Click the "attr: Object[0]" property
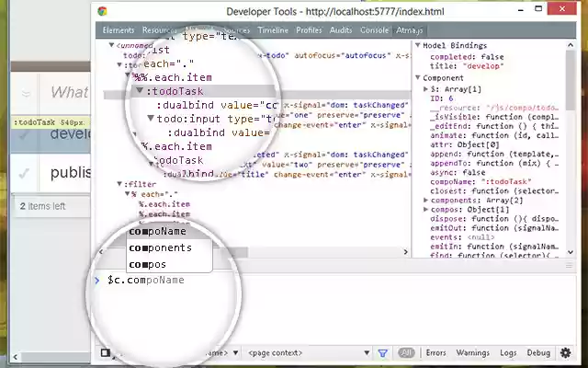The image size is (588, 368). (465, 144)
